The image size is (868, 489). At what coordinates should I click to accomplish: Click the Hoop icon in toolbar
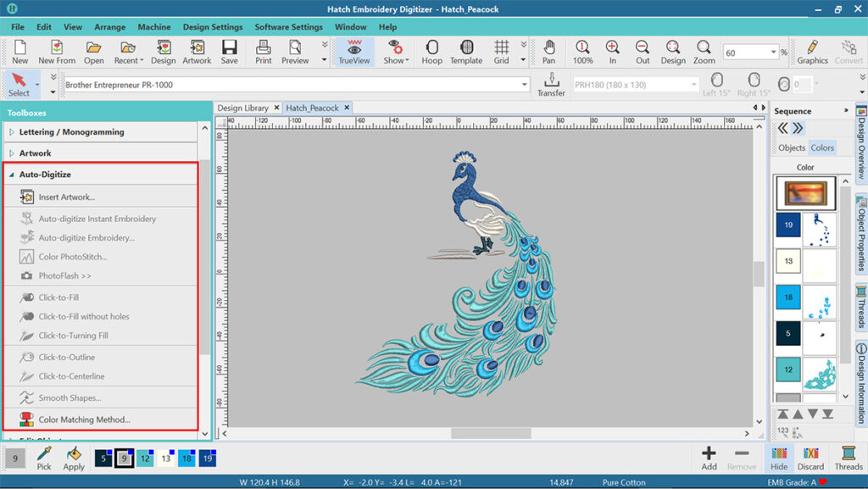[x=431, y=51]
